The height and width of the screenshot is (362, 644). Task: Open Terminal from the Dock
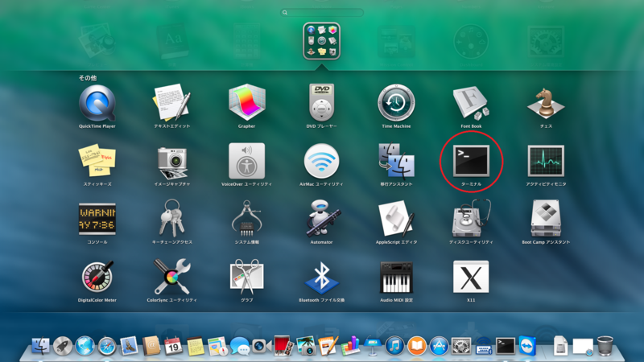[506, 346]
